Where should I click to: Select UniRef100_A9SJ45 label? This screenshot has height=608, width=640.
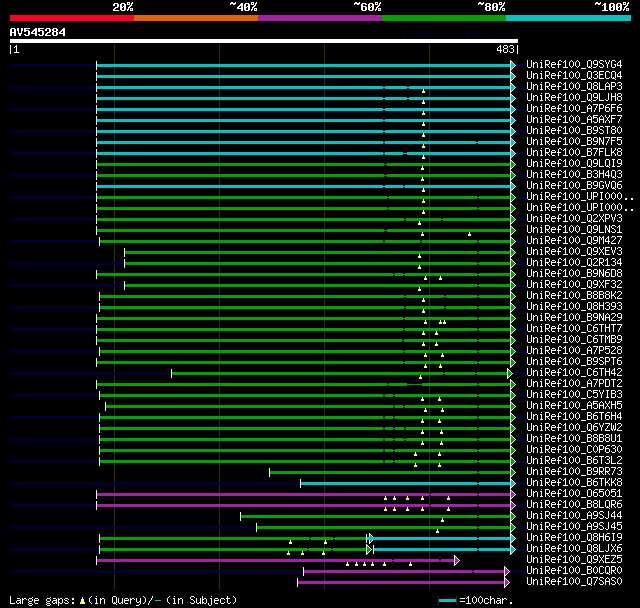[x=574, y=527]
